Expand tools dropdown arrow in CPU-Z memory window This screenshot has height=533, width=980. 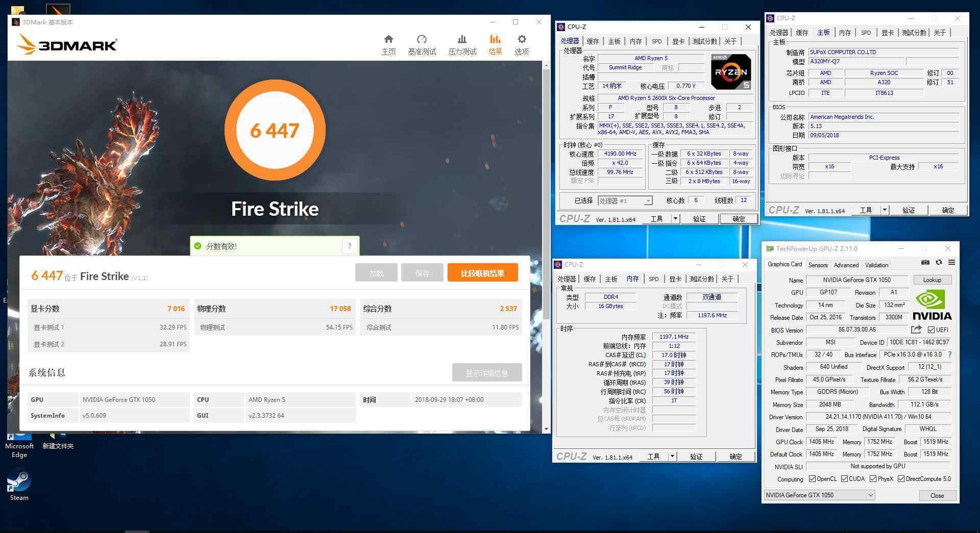(x=672, y=456)
